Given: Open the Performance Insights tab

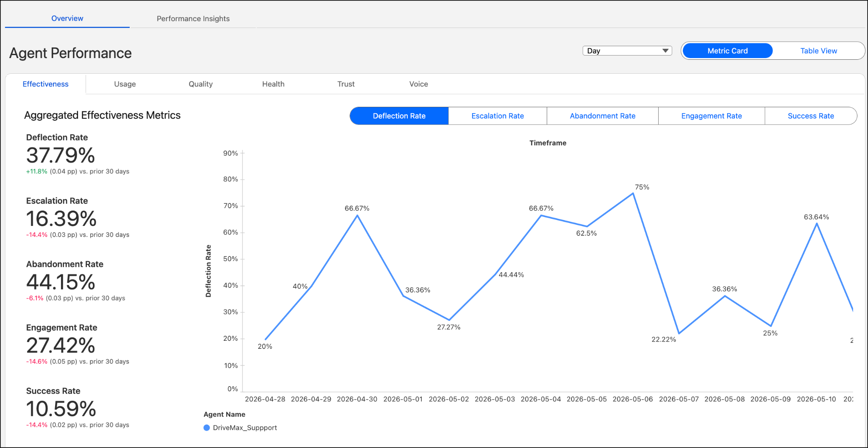Looking at the screenshot, I should pos(193,19).
